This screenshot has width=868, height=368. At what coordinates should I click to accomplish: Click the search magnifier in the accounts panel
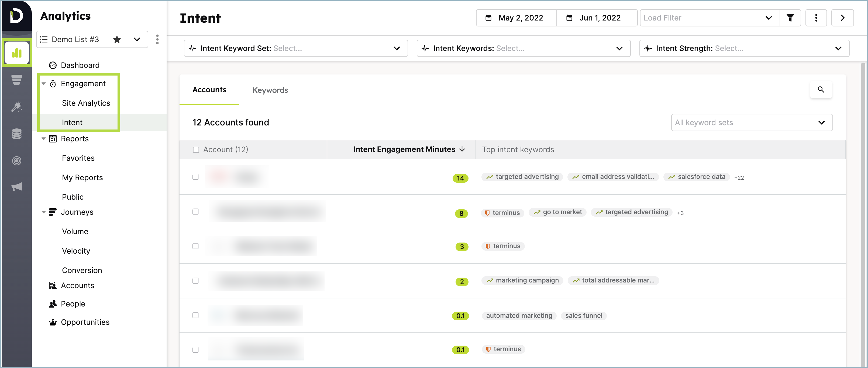pos(821,89)
